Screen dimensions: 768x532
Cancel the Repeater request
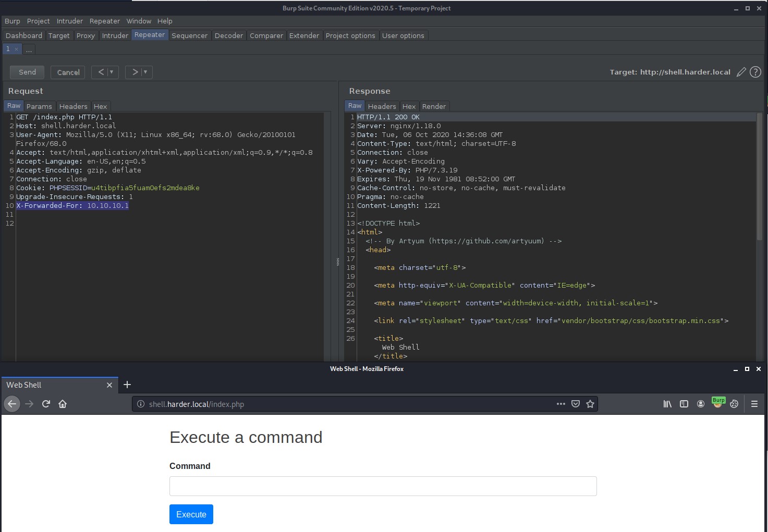tap(68, 72)
